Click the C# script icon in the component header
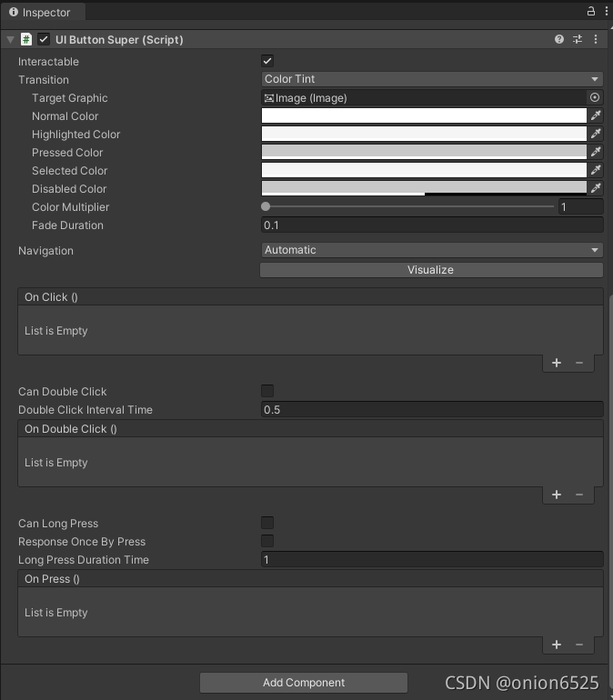 26,39
